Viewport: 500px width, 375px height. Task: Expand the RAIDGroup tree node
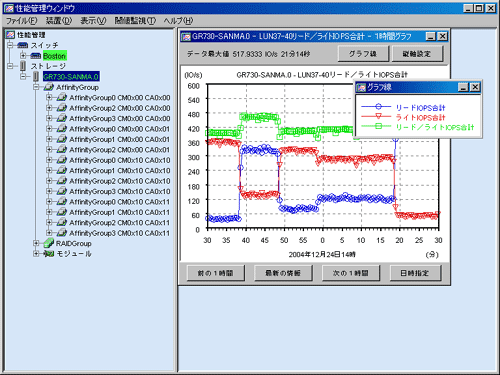pos(36,243)
